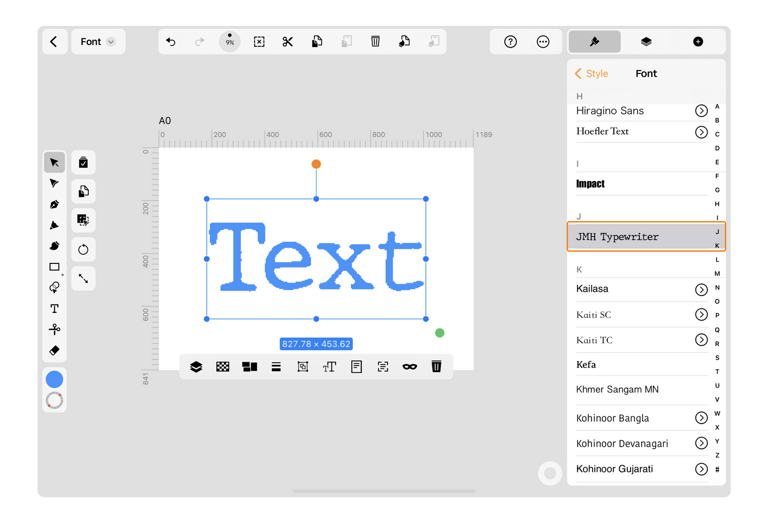Expand Kaiti TC font variants
This screenshot has height=523, width=768.
tap(701, 340)
